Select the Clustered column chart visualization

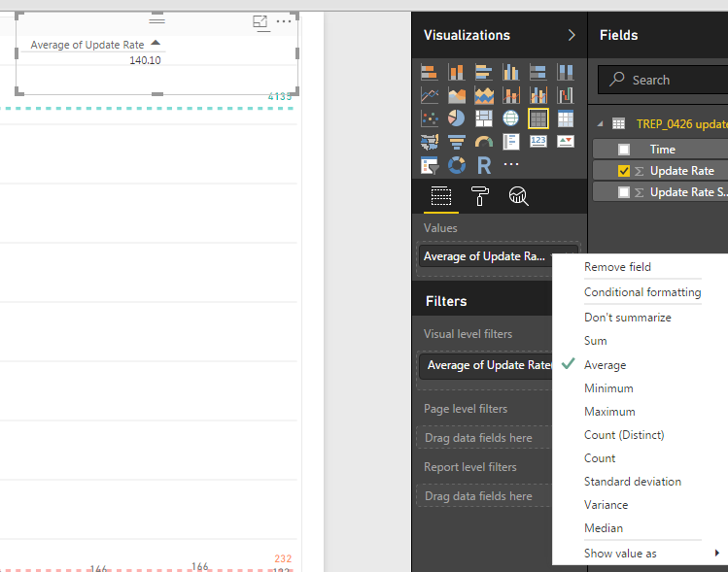(x=510, y=73)
